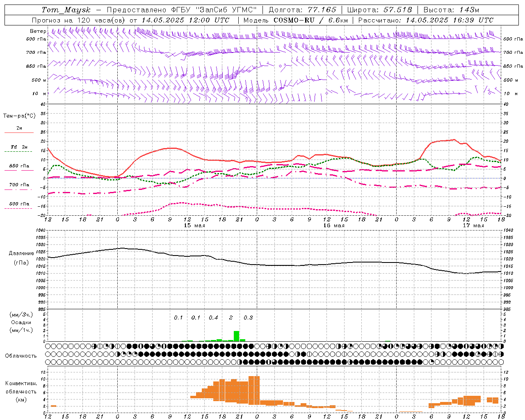Click the '14.05.2025 12:00 UTC' start time
Image resolution: width=525 pixels, height=420 pixels.
coord(185,20)
